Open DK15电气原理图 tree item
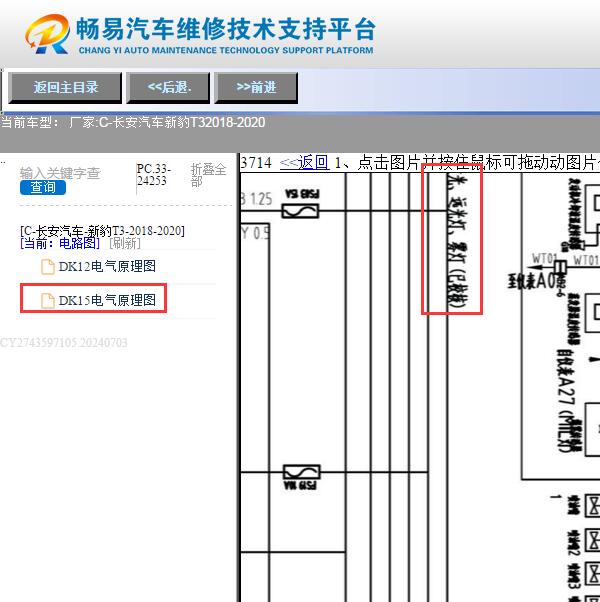The width and height of the screenshot is (600, 602). coord(107,300)
